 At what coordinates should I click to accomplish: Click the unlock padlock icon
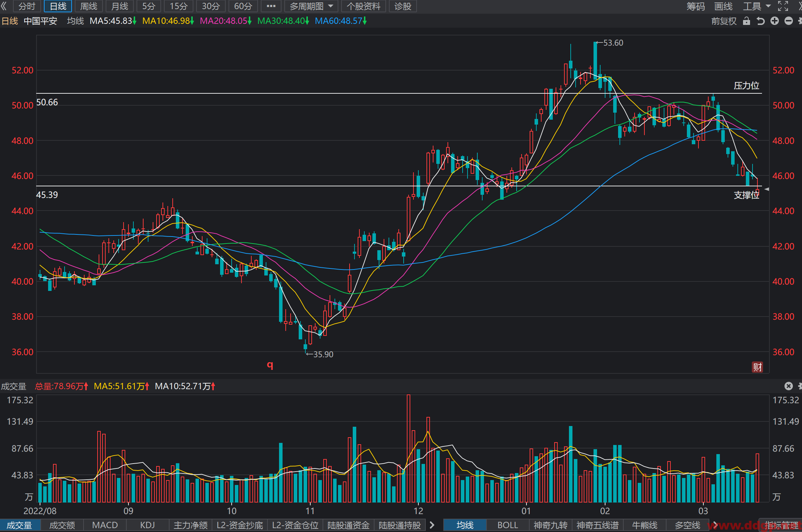(x=747, y=21)
